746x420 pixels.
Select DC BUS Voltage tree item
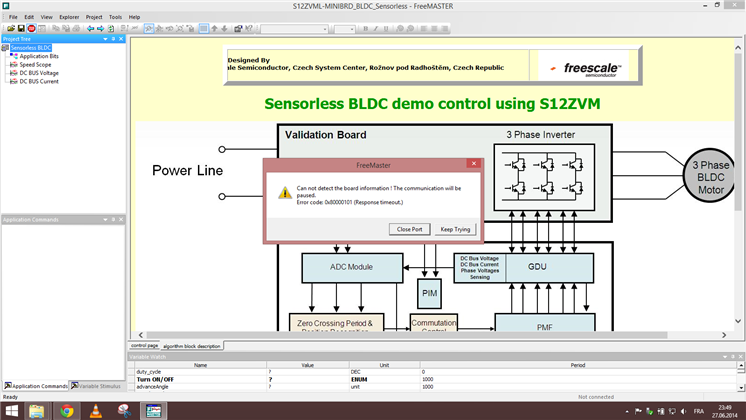pyautogui.click(x=39, y=73)
